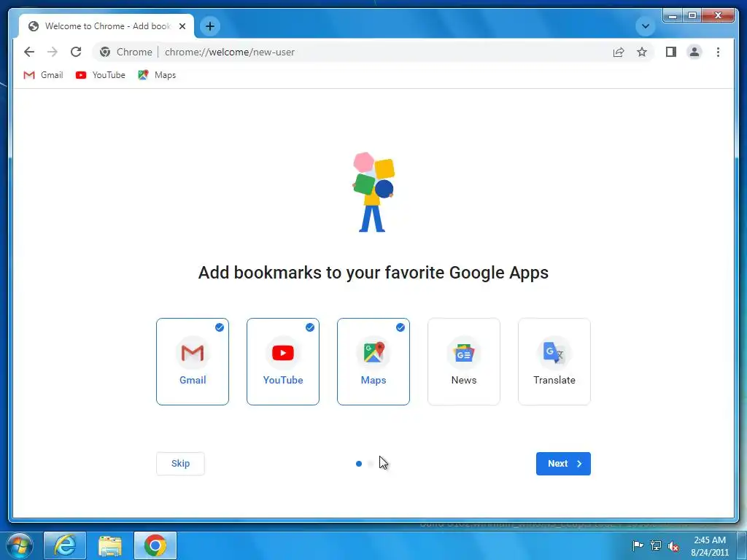Click the first blue step indicator dot
This screenshot has height=560, width=747.
[359, 463]
